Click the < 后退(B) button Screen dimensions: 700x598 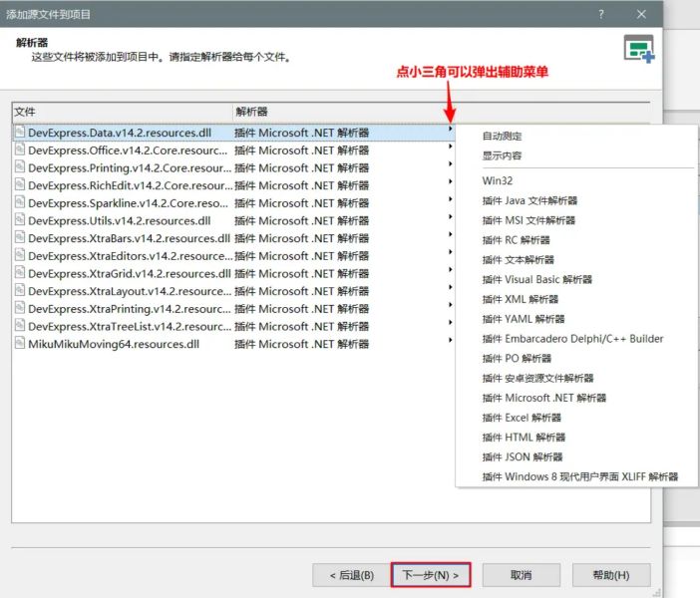click(344, 575)
